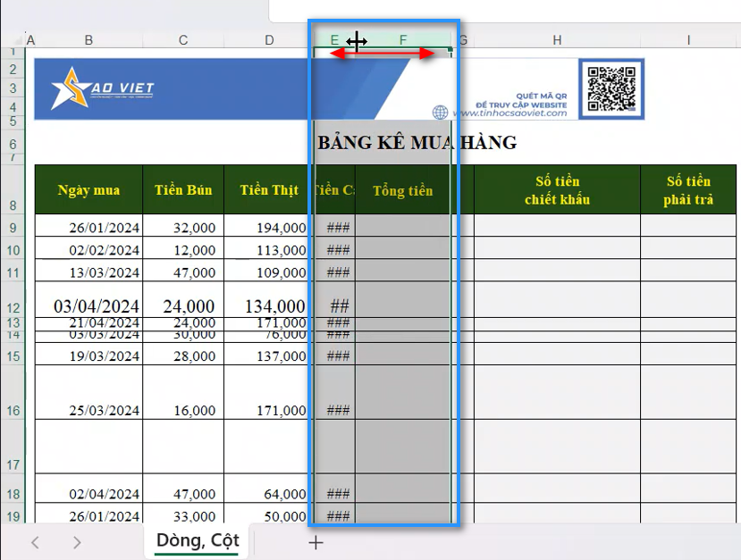Click the Select All corner button
The width and height of the screenshot is (741, 560).
click(13, 40)
